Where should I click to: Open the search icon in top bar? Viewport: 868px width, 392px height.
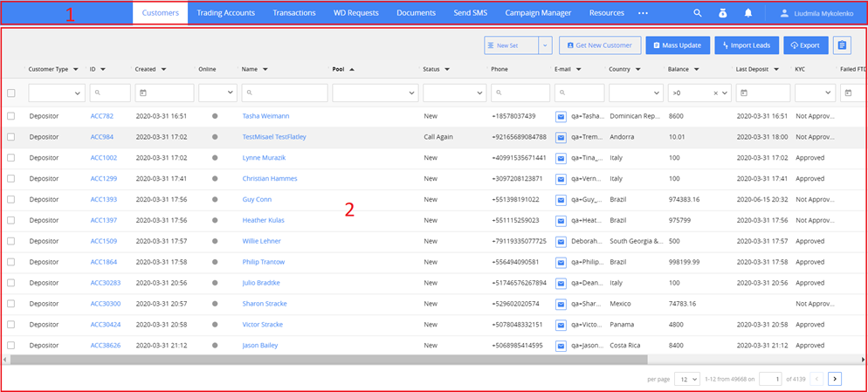pos(697,13)
